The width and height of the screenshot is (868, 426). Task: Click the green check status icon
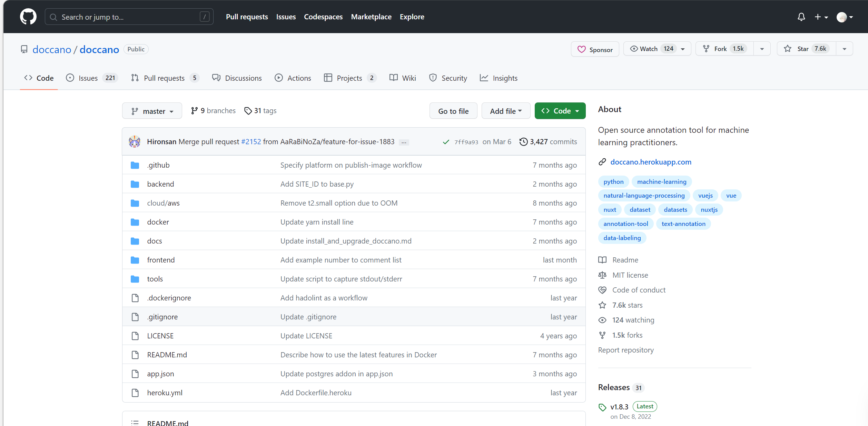click(x=446, y=142)
